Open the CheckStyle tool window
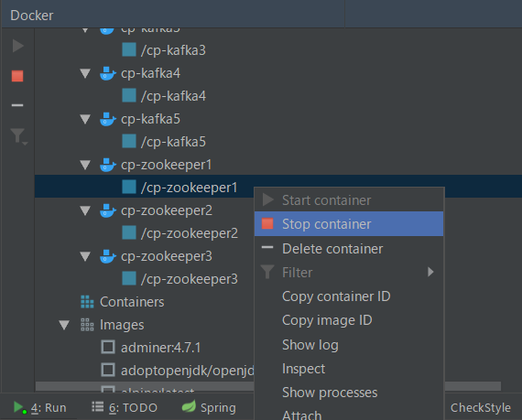522x420 pixels. [x=480, y=408]
